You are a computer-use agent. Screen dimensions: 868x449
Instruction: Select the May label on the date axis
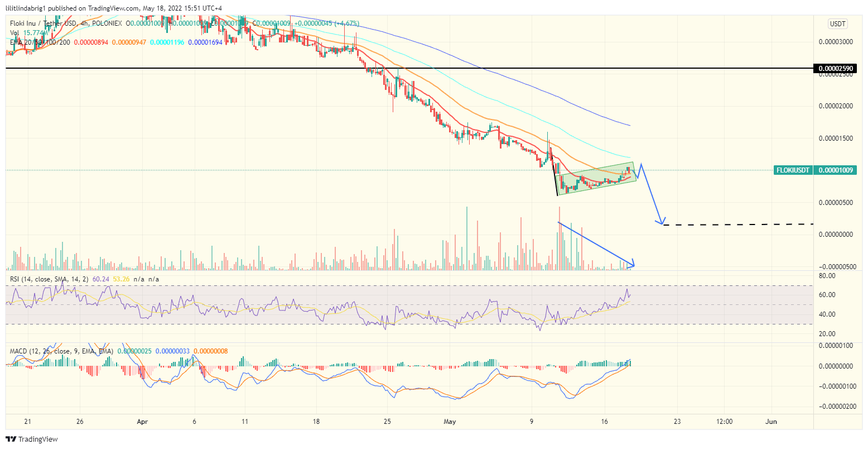click(x=450, y=422)
